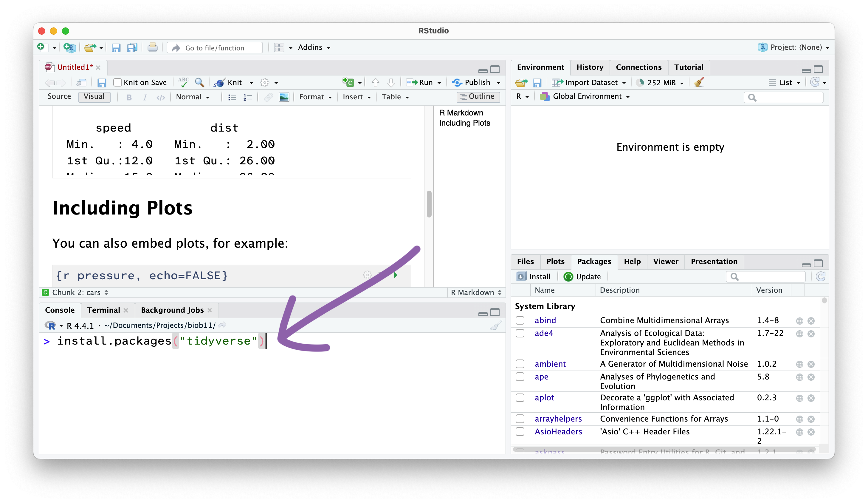Click the insert image icon in editor toolbar

[284, 97]
